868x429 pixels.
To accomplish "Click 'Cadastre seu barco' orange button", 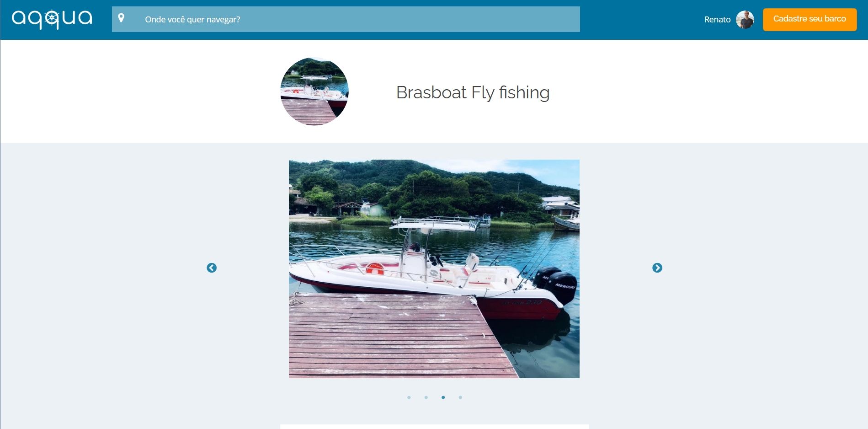I will 809,19.
